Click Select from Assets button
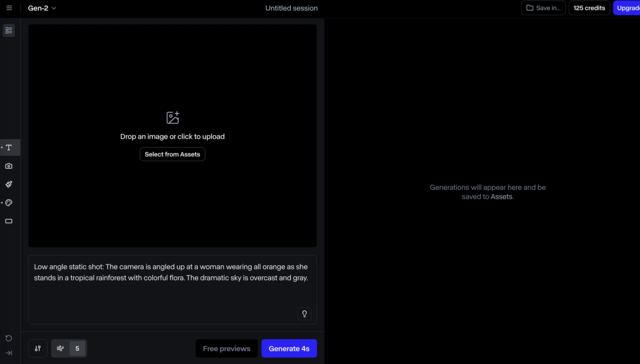The width and height of the screenshot is (640, 364). [x=172, y=154]
